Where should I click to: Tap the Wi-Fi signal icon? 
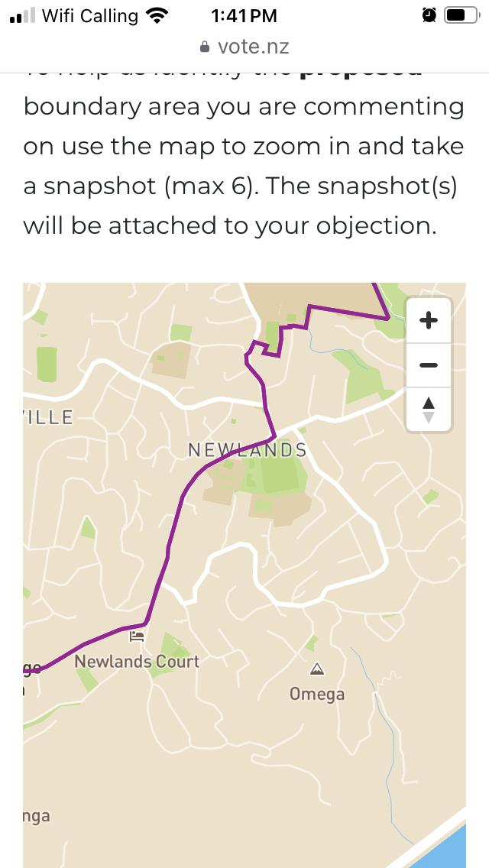click(157, 15)
